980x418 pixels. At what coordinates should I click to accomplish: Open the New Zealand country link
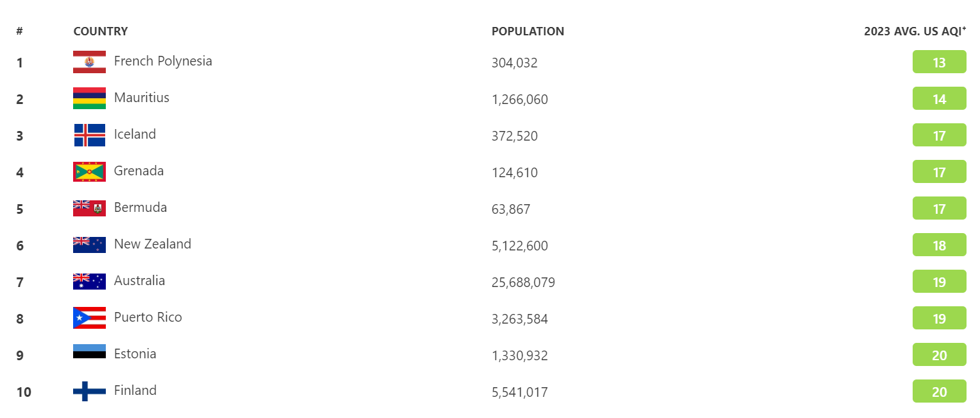pyautogui.click(x=153, y=244)
